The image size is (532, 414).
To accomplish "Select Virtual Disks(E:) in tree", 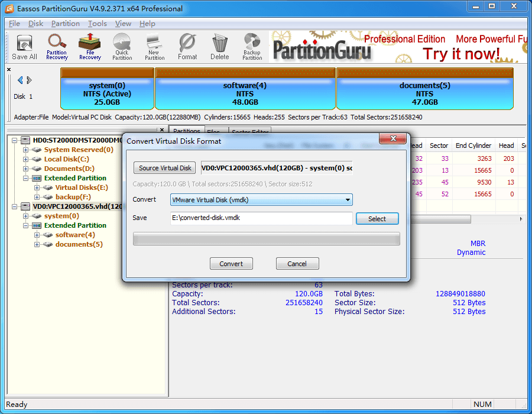I will (x=82, y=187).
